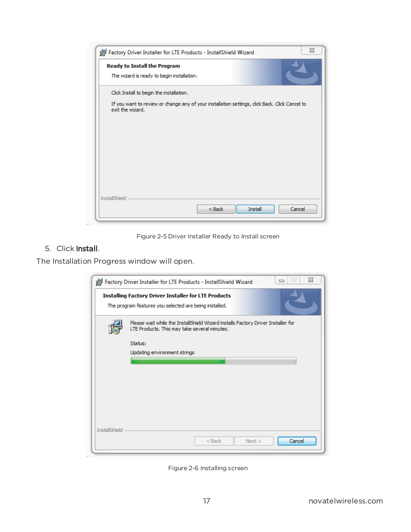Cancel the Ready to Install wizard
Viewport: 411px width, 532px height.
[298, 209]
